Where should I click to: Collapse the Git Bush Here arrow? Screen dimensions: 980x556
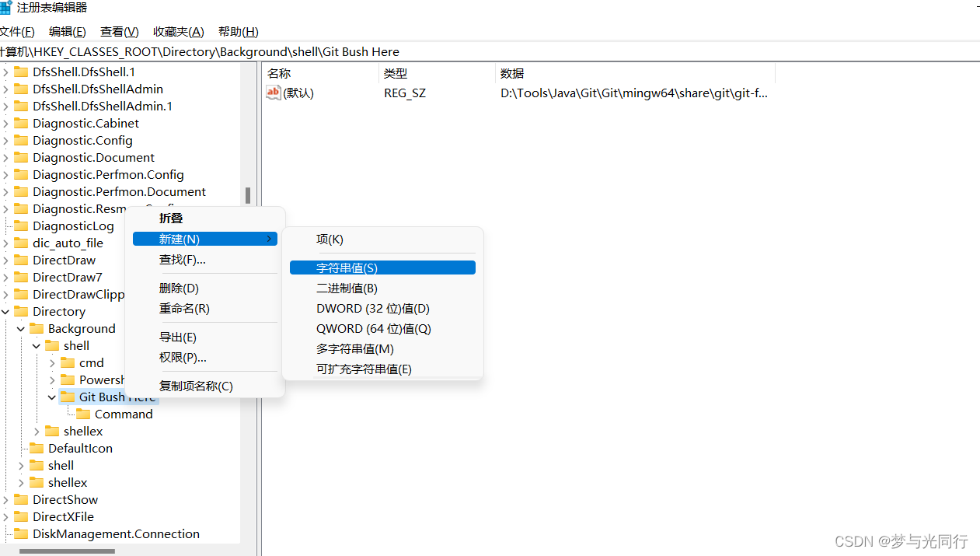click(52, 397)
